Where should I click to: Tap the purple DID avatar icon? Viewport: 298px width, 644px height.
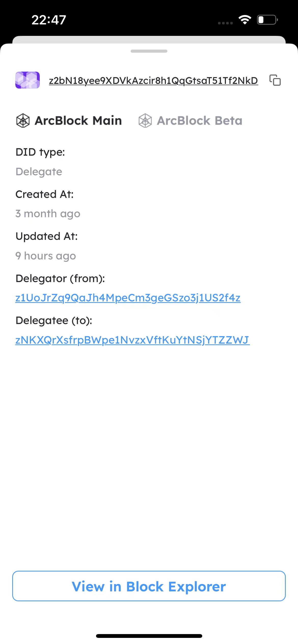28,80
